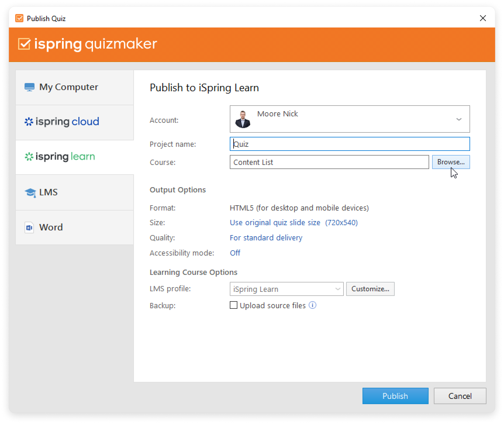Image resolution: width=504 pixels, height=424 pixels.
Task: Open the LMS profile dropdown
Action: [x=286, y=289]
